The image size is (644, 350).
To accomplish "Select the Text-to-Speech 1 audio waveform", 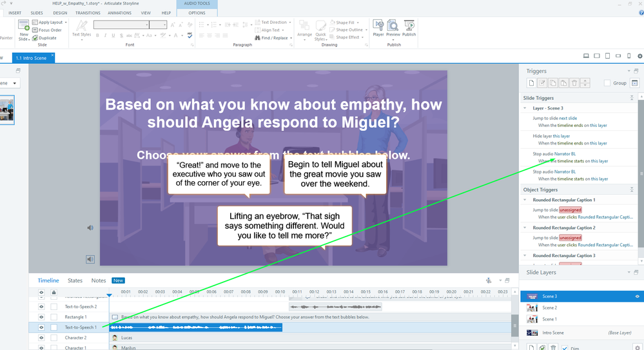I will pyautogui.click(x=196, y=327).
